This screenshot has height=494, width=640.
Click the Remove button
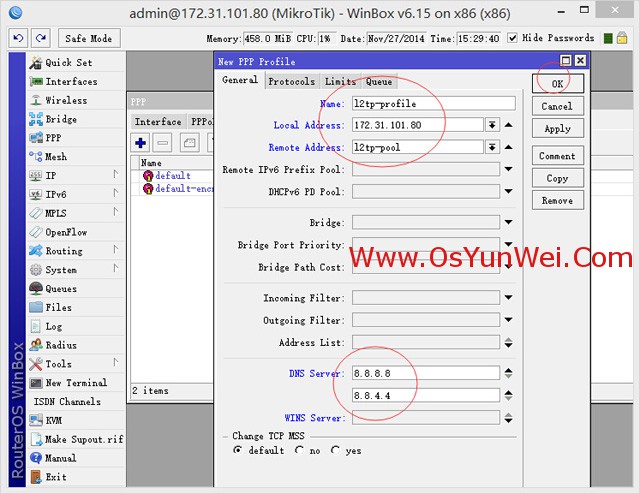point(558,200)
